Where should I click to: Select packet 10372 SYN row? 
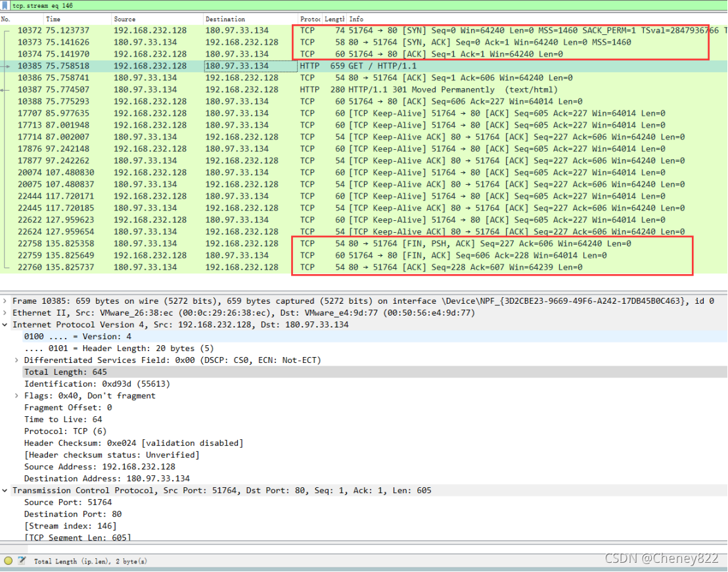pyautogui.click(x=363, y=31)
